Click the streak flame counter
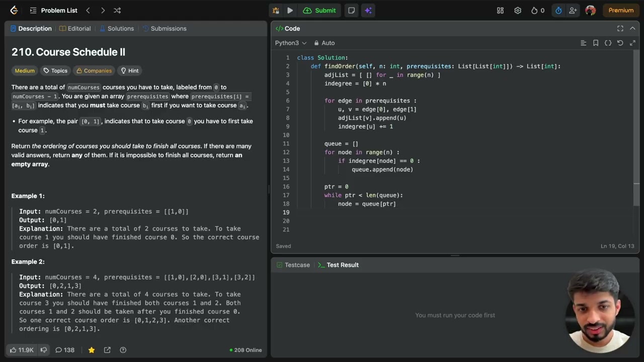Viewport: 644px width, 362px height. click(x=538, y=10)
